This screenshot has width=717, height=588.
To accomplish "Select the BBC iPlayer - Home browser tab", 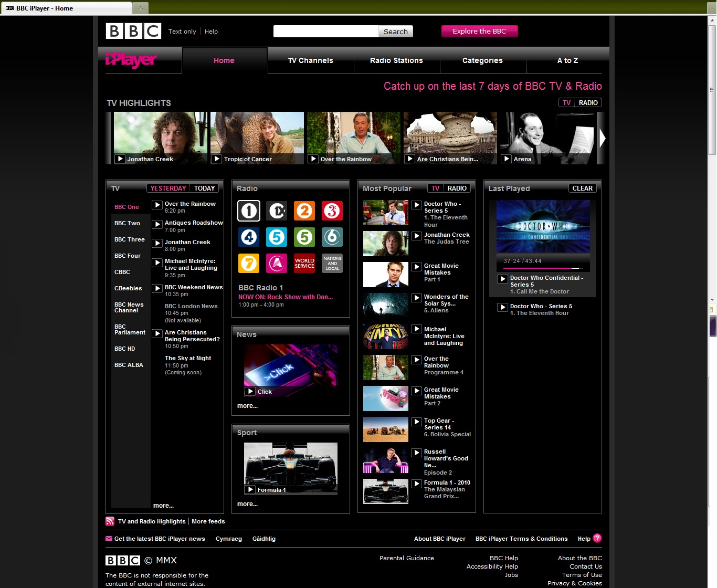I will [x=66, y=8].
